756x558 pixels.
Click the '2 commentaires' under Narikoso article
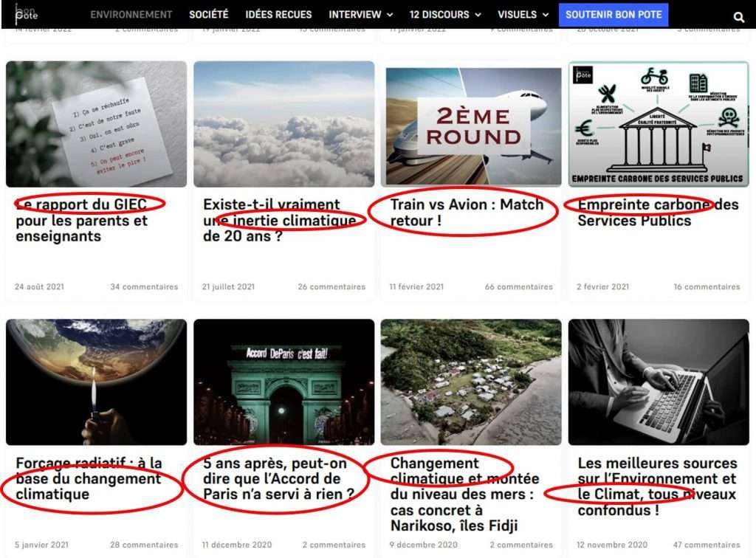[x=522, y=545]
